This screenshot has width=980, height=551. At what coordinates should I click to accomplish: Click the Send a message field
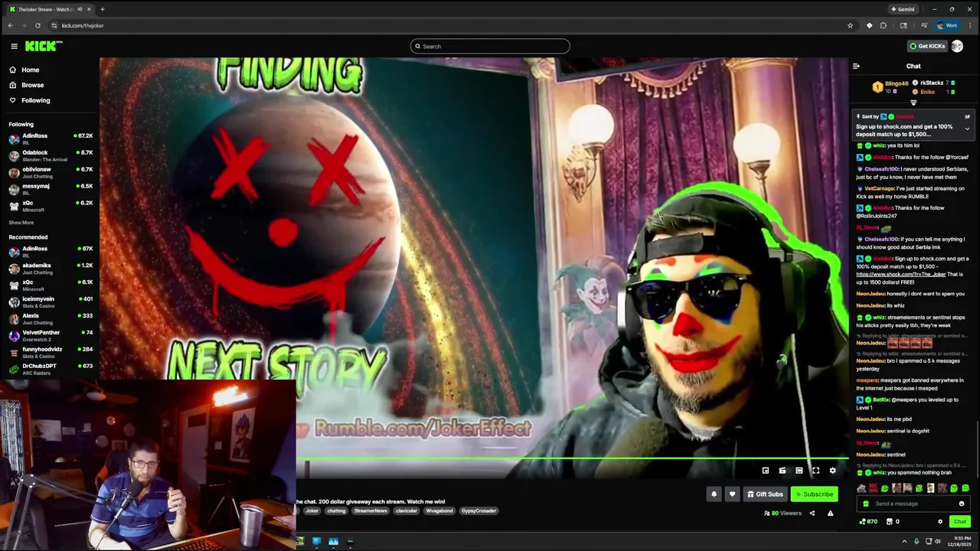[x=914, y=504]
